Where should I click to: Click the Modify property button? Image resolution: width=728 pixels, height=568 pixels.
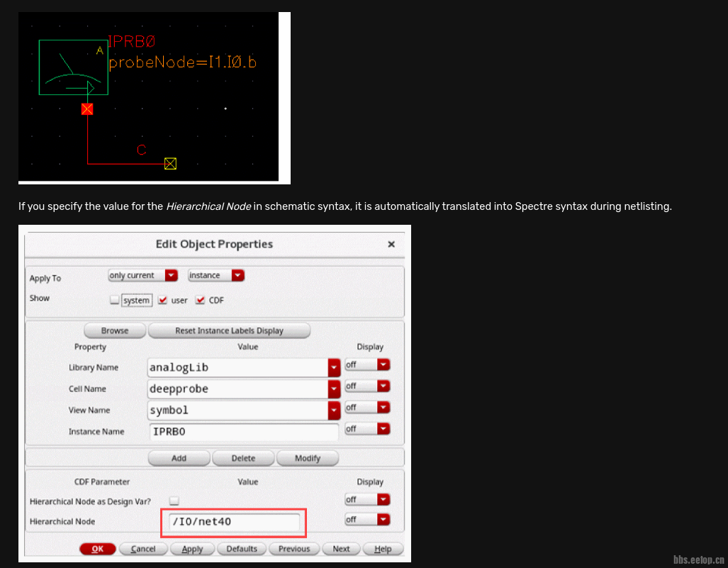(308, 458)
